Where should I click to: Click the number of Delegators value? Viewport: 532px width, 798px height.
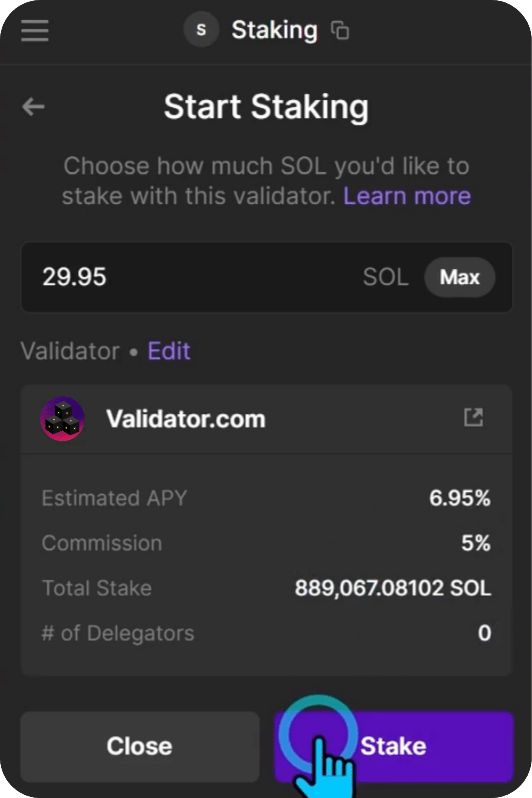485,633
